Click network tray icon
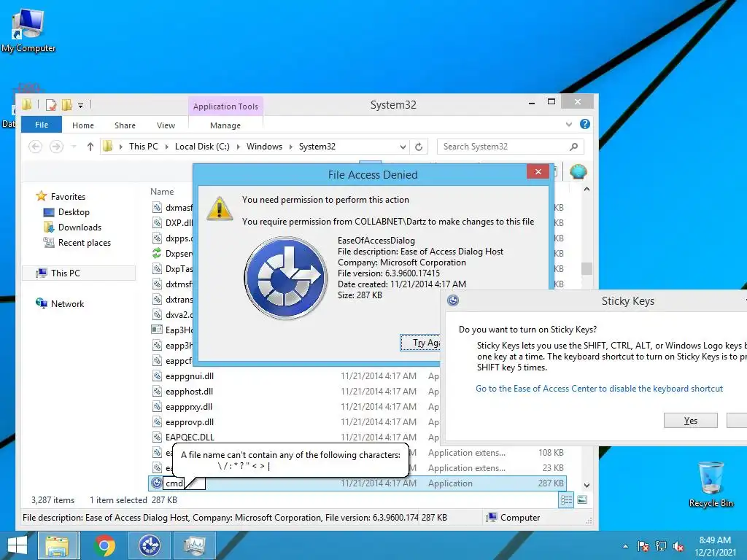The height and width of the screenshot is (560, 747). tap(661, 546)
